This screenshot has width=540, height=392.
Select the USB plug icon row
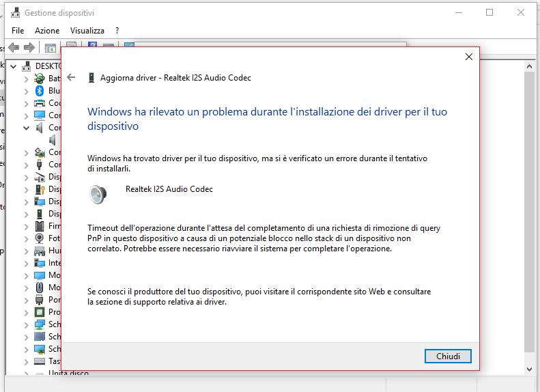pos(40,165)
